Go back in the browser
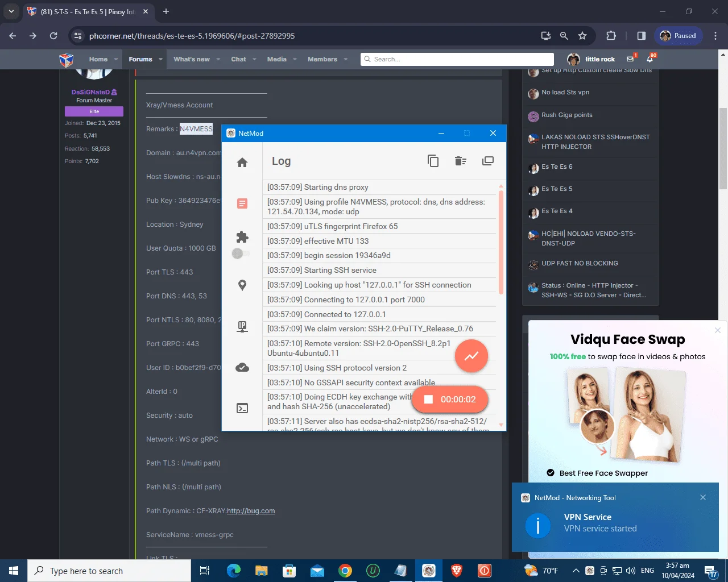Viewport: 728px width, 582px height. (x=13, y=36)
